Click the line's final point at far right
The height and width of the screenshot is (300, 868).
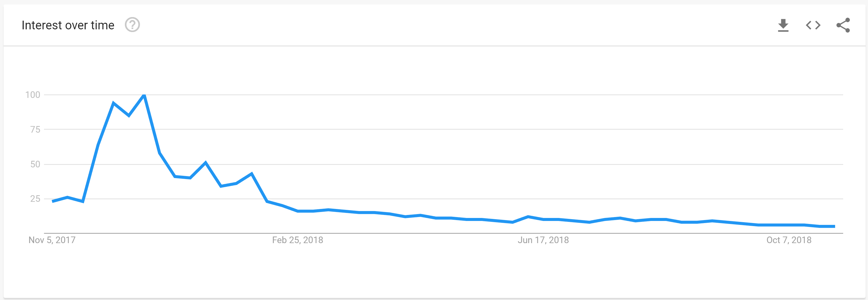(835, 226)
